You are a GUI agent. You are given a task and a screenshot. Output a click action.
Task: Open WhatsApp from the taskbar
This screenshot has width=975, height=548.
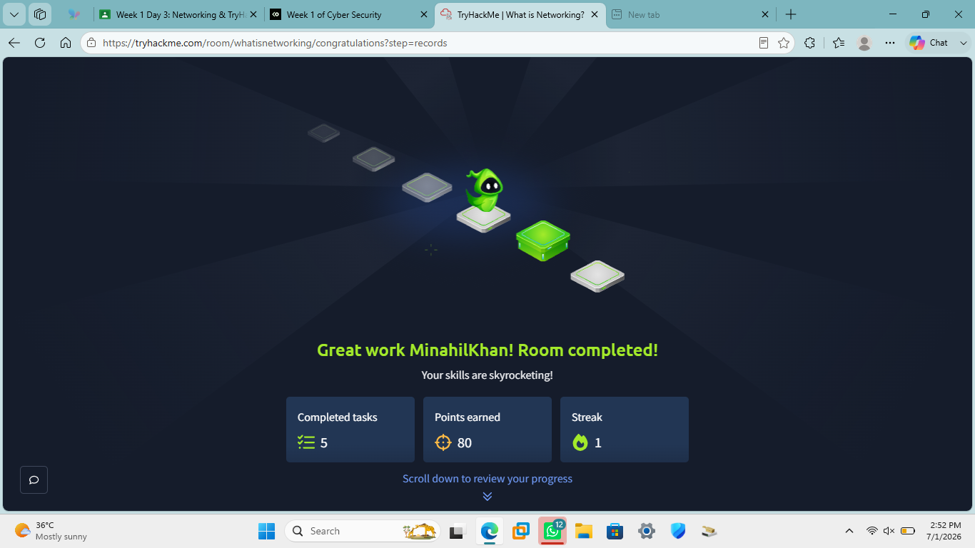click(552, 531)
